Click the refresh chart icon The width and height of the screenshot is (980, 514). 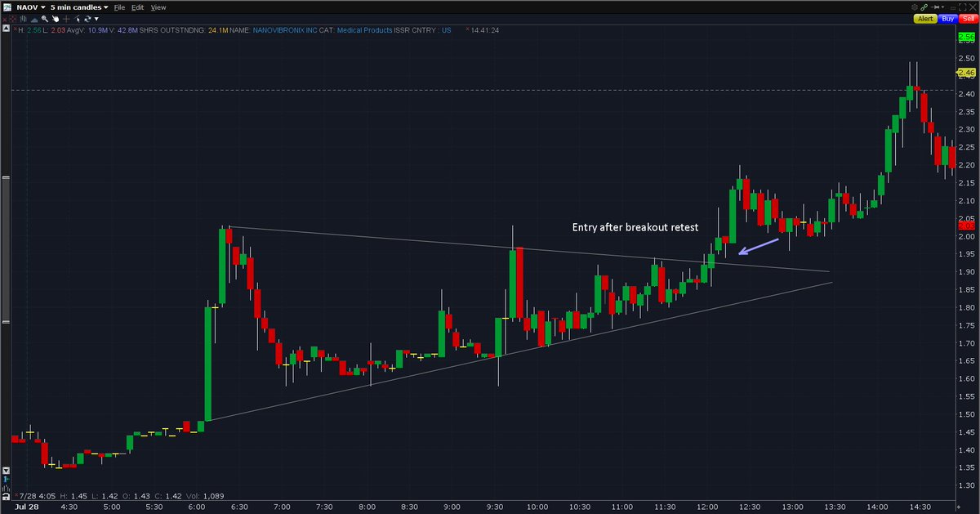click(87, 19)
